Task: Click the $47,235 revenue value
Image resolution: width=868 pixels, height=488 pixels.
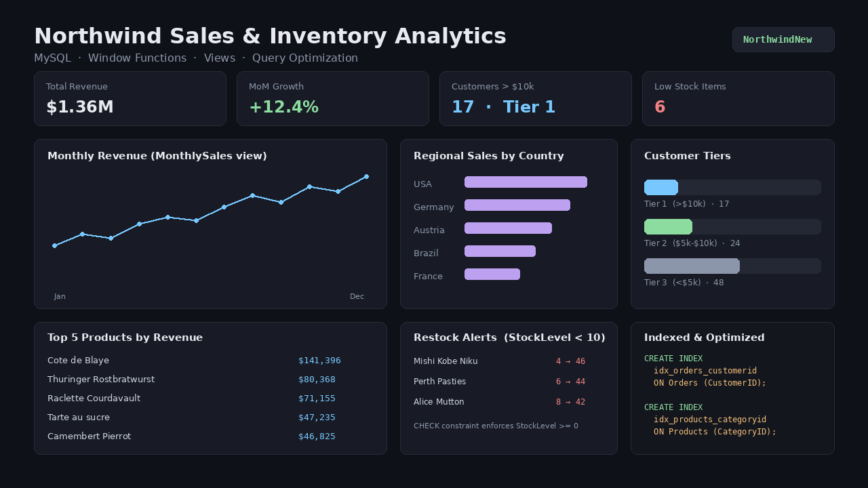Action: (x=317, y=418)
